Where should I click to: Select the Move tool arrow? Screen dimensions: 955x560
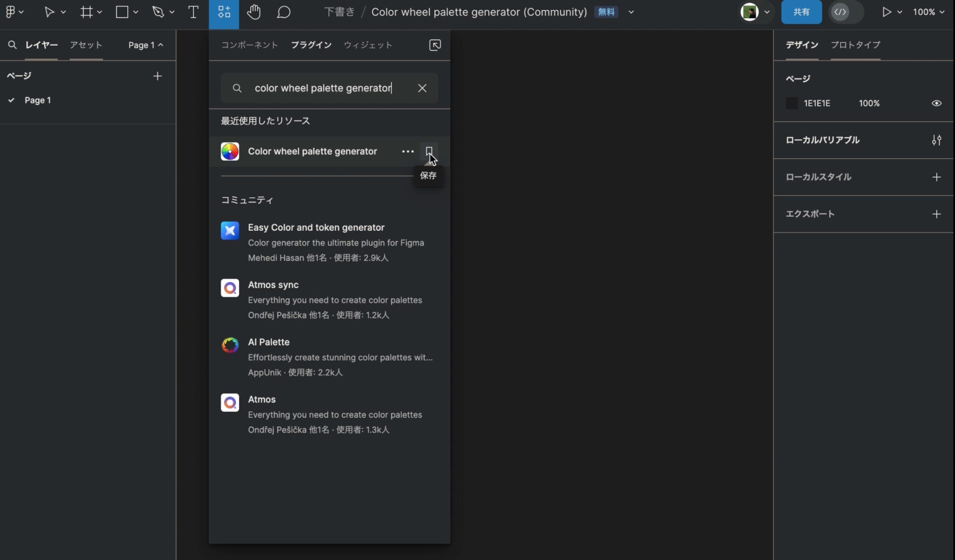49,12
